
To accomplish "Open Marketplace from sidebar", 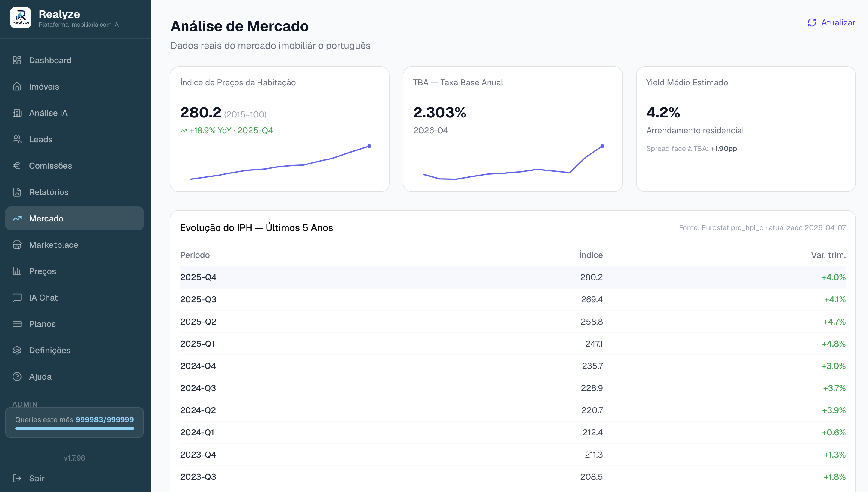I will pyautogui.click(x=75, y=245).
